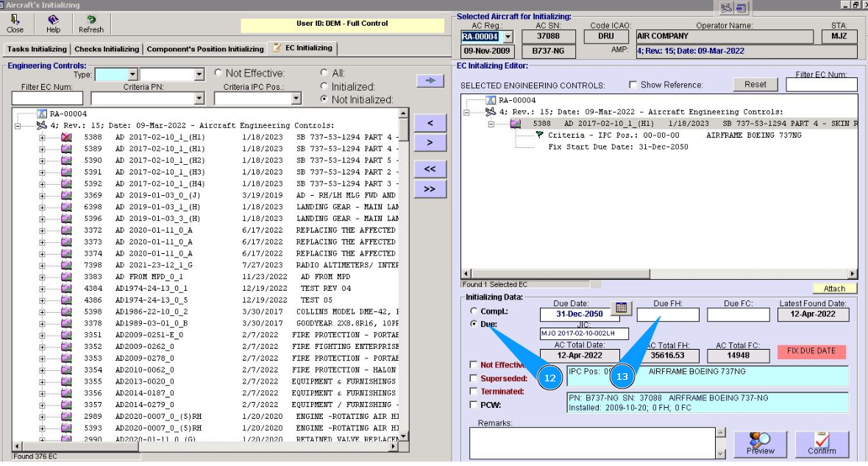
Task: Click the Close toolbar icon
Action: tap(15, 24)
